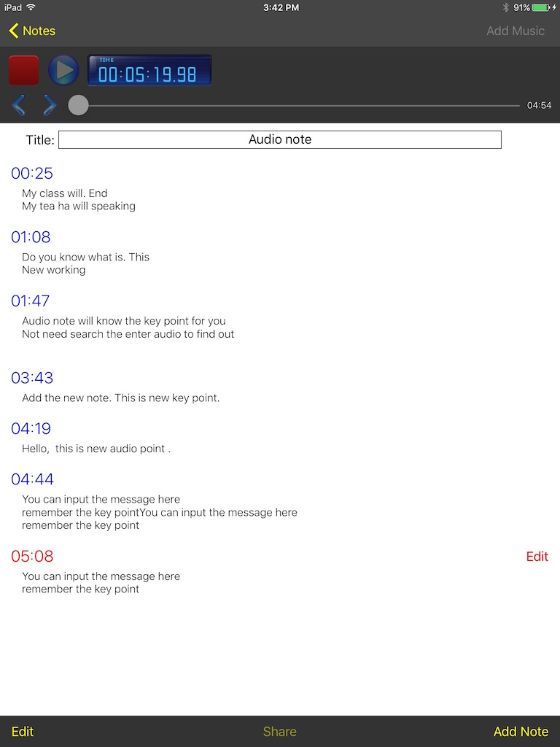Image resolution: width=560 pixels, height=747 pixels.
Task: Tap the Wi-Fi status icon
Action: [31, 7]
